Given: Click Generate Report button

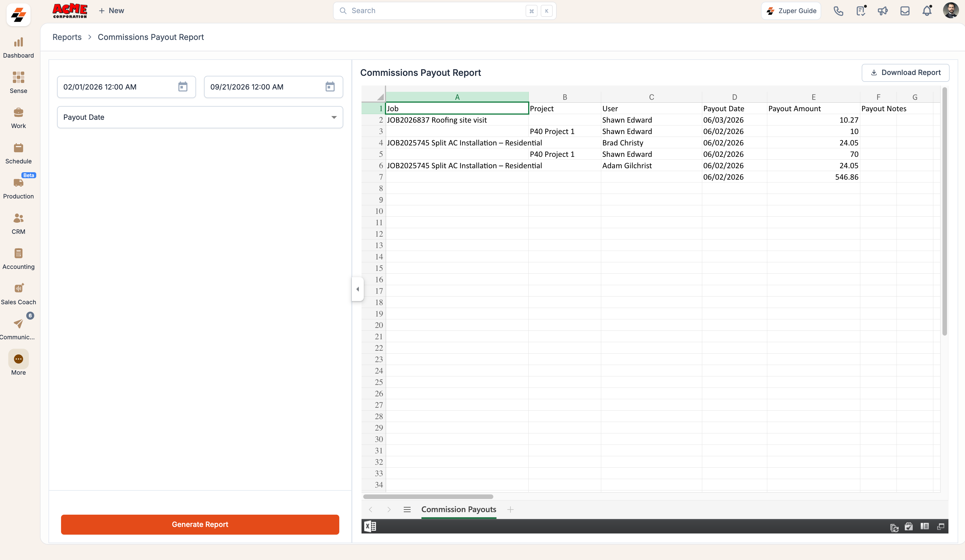Looking at the screenshot, I should (200, 524).
